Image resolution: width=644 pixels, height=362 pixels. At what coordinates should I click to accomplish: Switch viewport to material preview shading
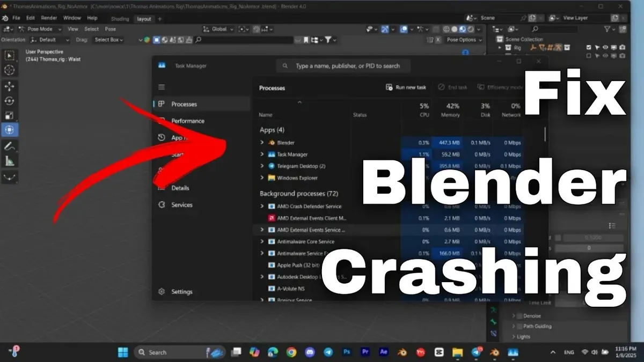click(x=463, y=29)
